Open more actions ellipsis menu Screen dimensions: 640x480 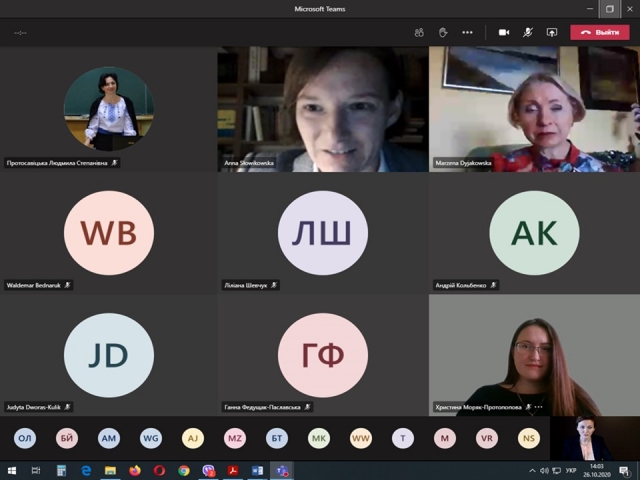click(x=467, y=32)
